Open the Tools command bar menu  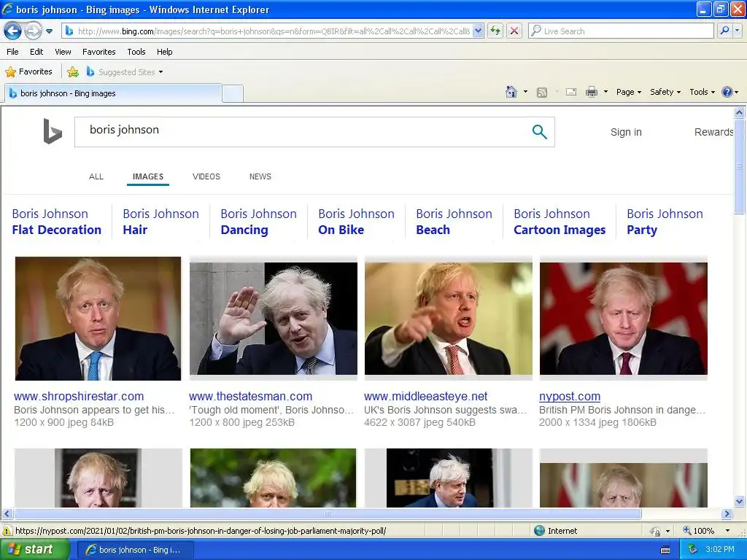tap(702, 92)
